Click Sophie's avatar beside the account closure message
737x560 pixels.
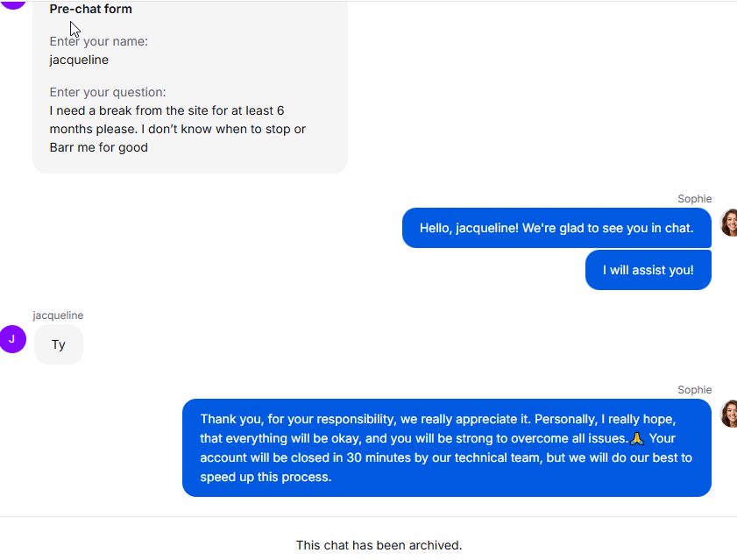click(x=728, y=413)
